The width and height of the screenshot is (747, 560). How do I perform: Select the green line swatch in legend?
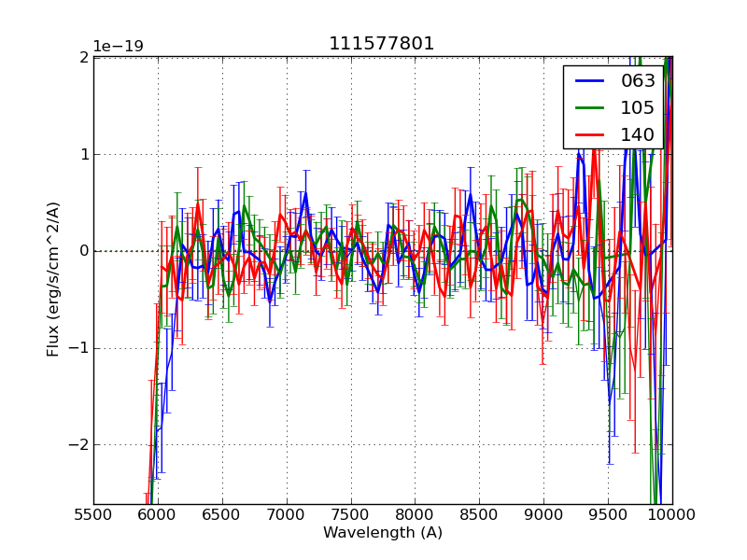(590, 108)
